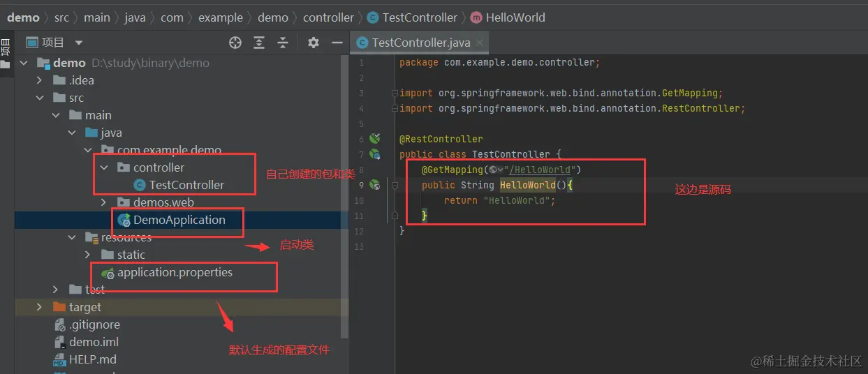This screenshot has width=868, height=374.
Task: Collapse the demo root node
Action: click(x=24, y=63)
